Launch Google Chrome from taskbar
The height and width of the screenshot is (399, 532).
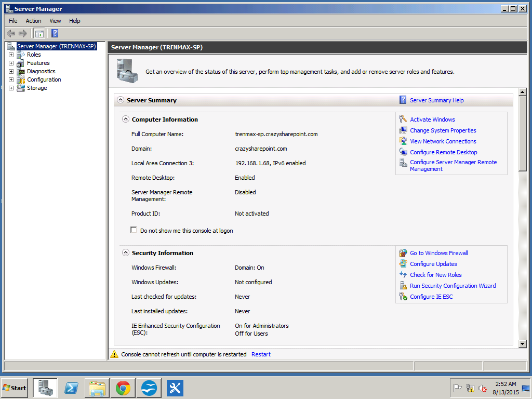tap(123, 388)
